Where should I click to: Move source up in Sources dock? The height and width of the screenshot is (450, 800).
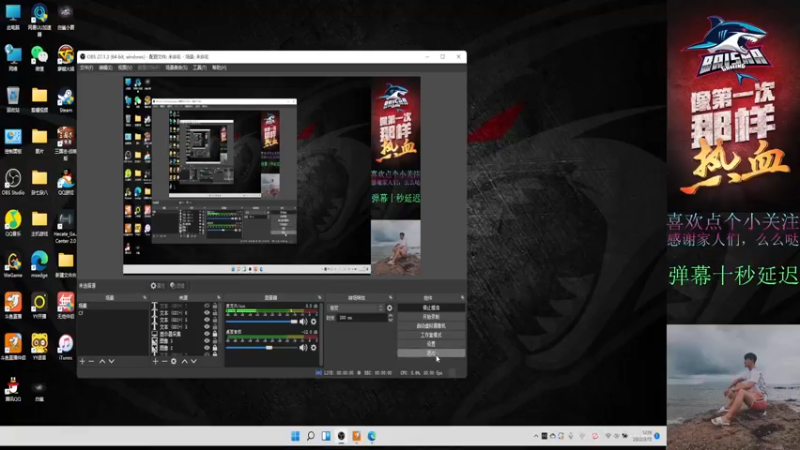point(185,361)
